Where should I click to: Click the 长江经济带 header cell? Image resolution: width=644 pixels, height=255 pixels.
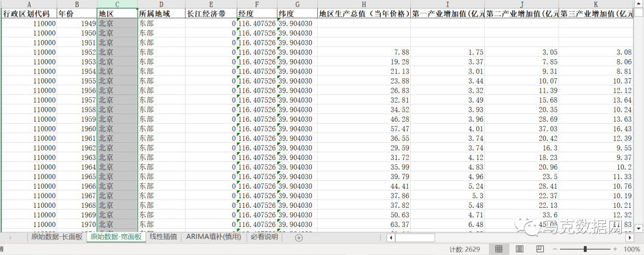[x=211, y=14]
